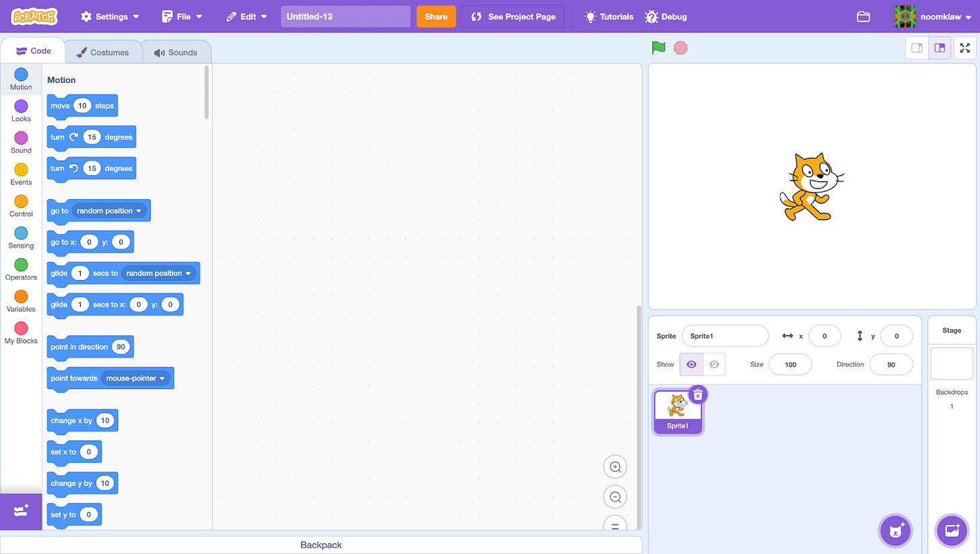Switch to large stage layout
Screen dimensions: 980x554
[x=940, y=48]
